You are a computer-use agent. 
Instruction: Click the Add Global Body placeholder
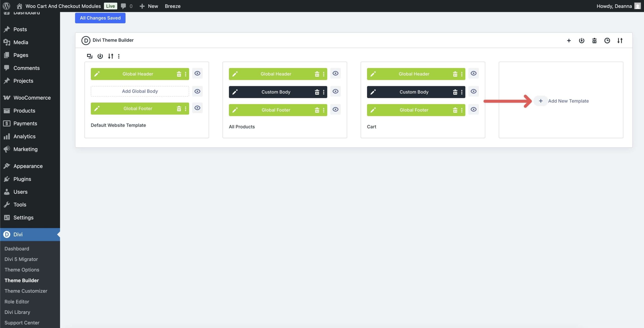[x=140, y=91]
